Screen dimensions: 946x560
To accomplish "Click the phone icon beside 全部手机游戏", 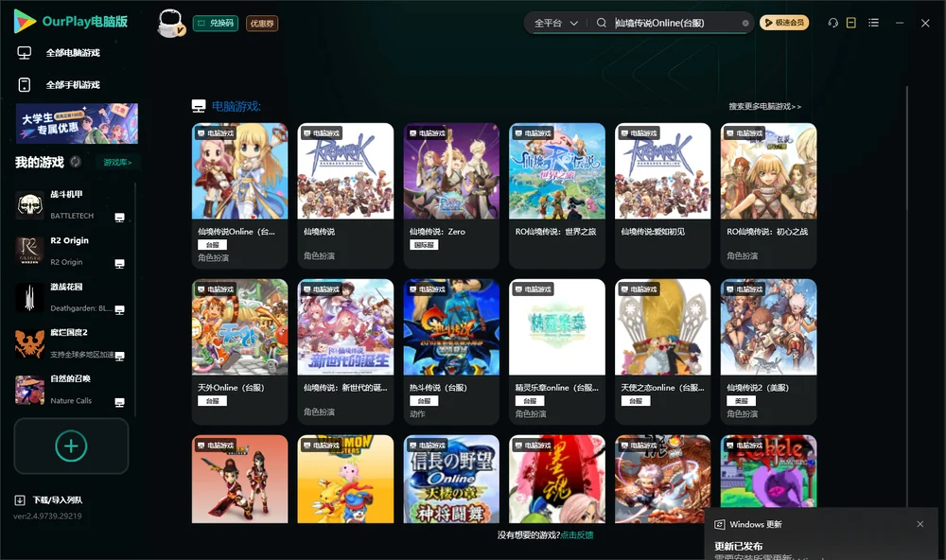I will pos(25,85).
